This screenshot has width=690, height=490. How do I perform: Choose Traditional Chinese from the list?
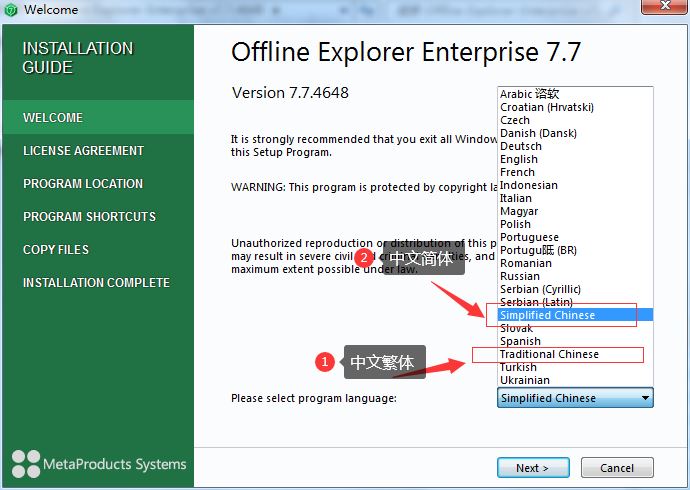(575, 354)
